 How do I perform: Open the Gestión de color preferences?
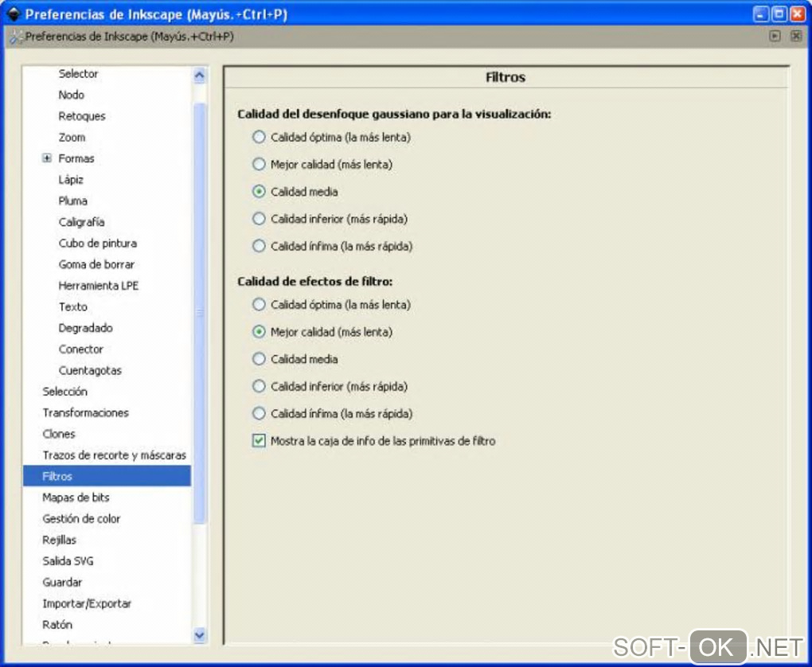pos(81,519)
